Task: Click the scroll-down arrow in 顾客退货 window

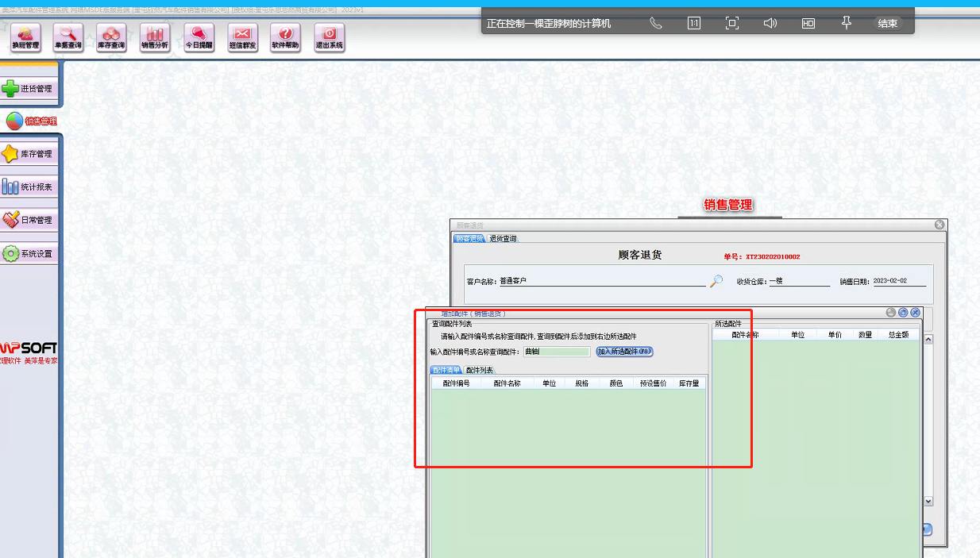Action: click(928, 502)
